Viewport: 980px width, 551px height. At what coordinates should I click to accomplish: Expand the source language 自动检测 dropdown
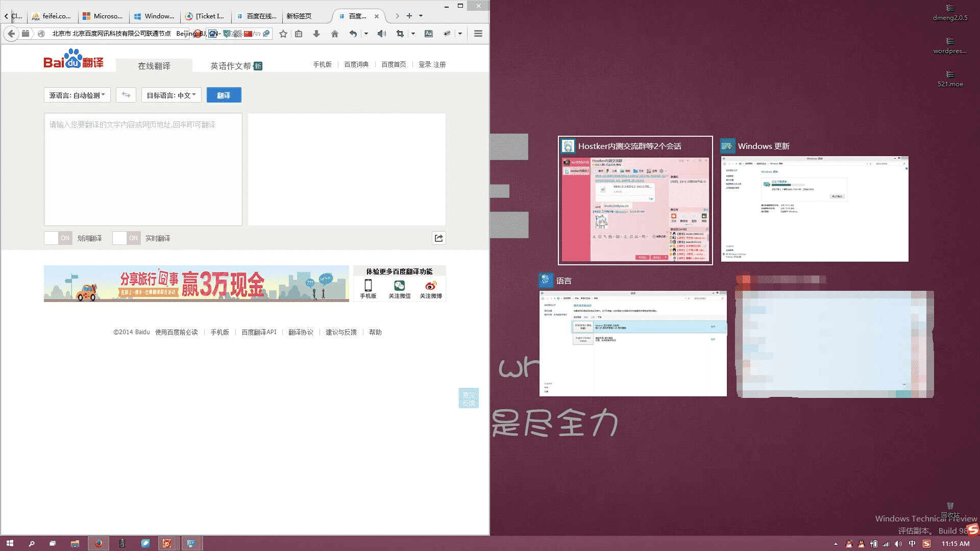[x=77, y=95]
